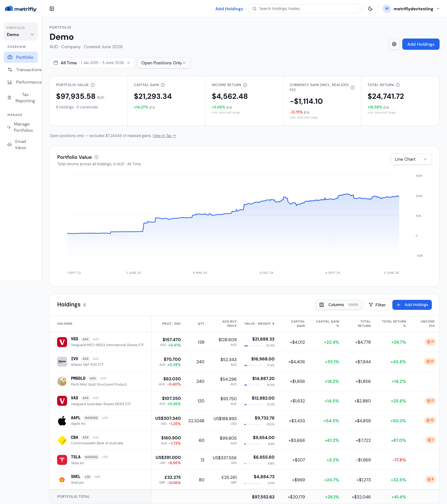Click the search holdings field

[x=304, y=9]
